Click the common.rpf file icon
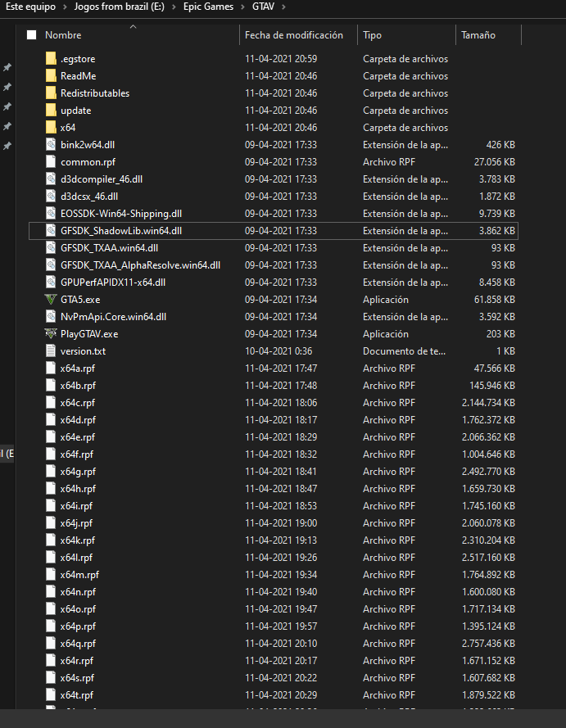 pyautogui.click(x=51, y=161)
